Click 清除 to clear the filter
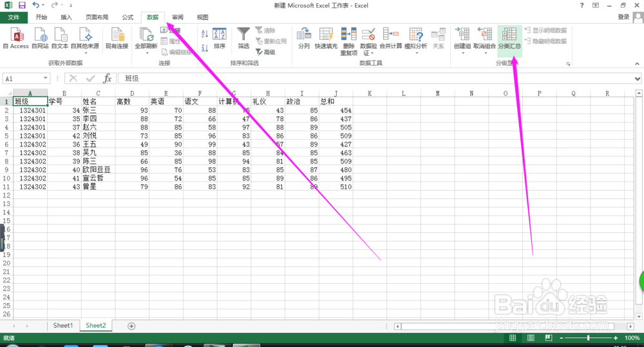Viewport: 644px width, 347px height. (266, 30)
